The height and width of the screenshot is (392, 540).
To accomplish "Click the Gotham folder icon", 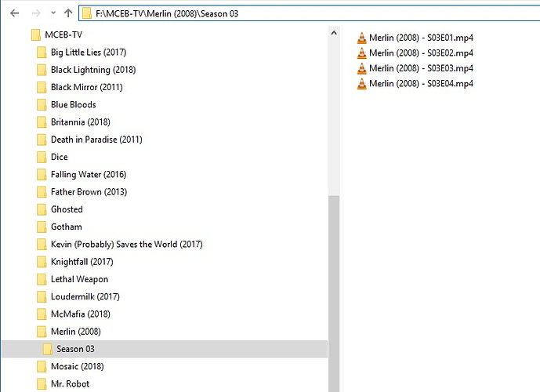I will click(x=42, y=227).
